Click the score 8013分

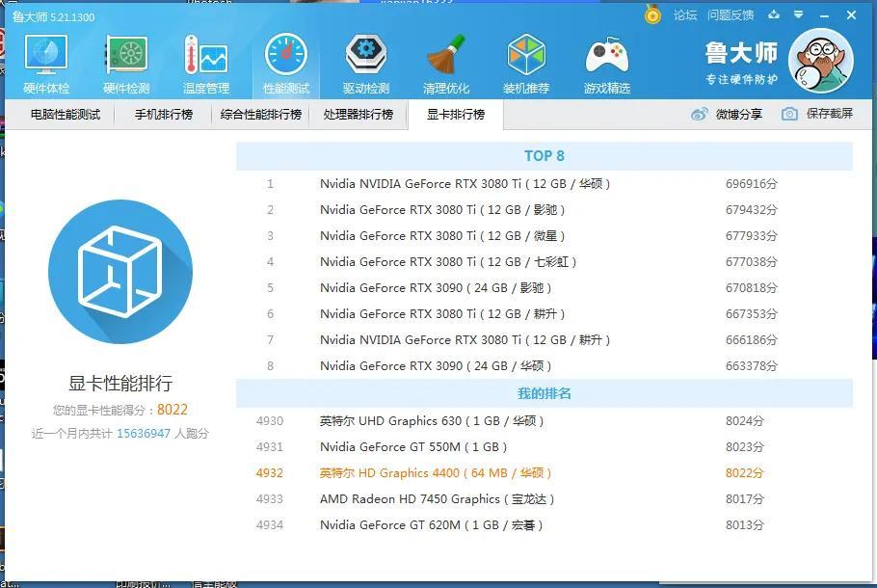pyautogui.click(x=745, y=525)
